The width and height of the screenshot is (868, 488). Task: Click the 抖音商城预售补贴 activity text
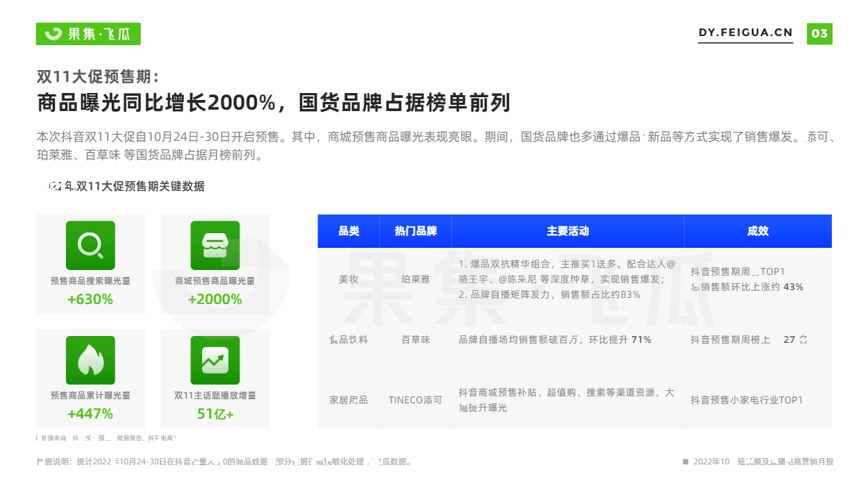point(567,400)
